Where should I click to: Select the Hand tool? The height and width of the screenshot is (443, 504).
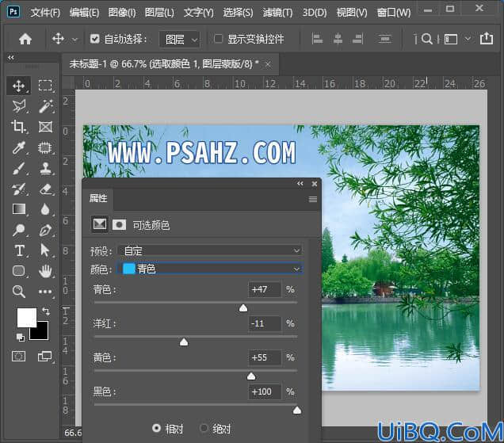point(45,271)
